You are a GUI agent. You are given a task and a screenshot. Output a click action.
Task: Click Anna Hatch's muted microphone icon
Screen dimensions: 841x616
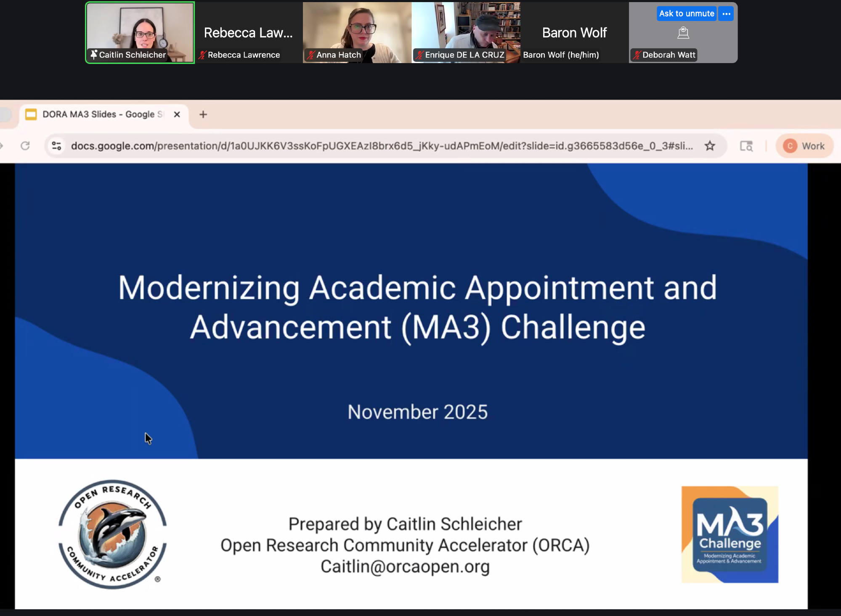click(311, 55)
